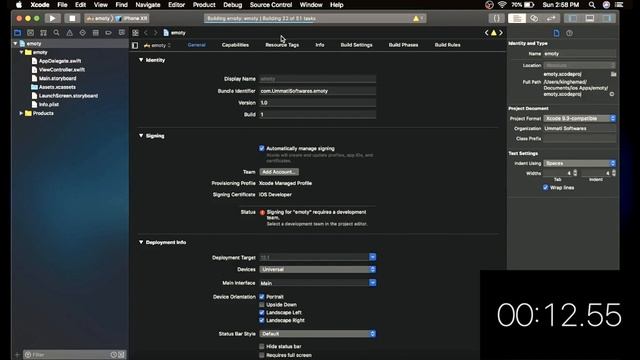Switch to the Build Settings tab
This screenshot has width=640, height=360.
click(356, 45)
